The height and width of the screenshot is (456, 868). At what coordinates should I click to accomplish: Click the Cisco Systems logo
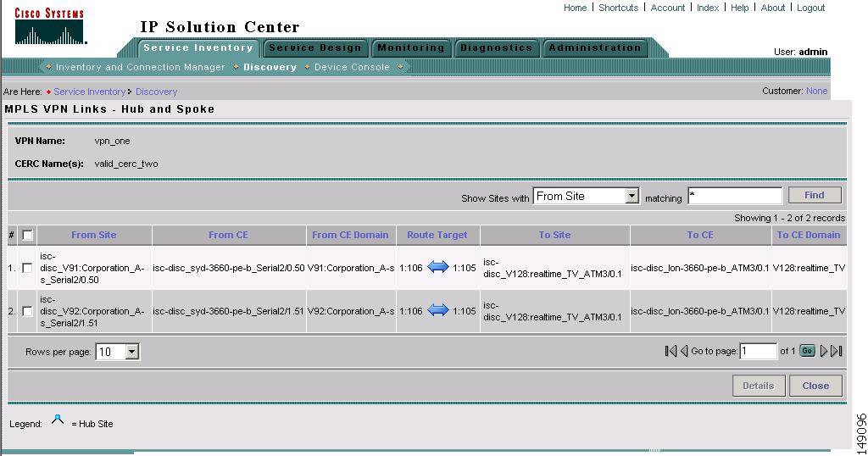(x=49, y=26)
